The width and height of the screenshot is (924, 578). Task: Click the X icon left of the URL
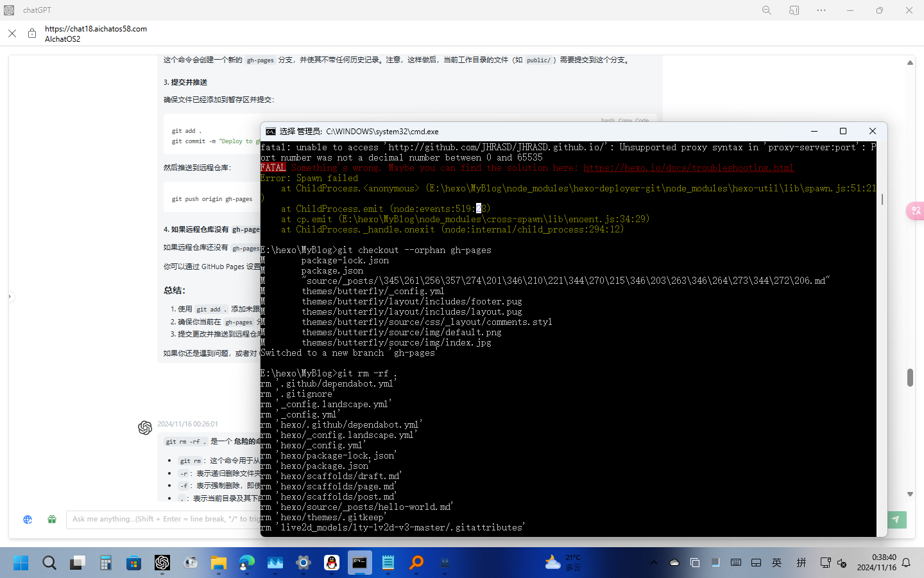[12, 33]
